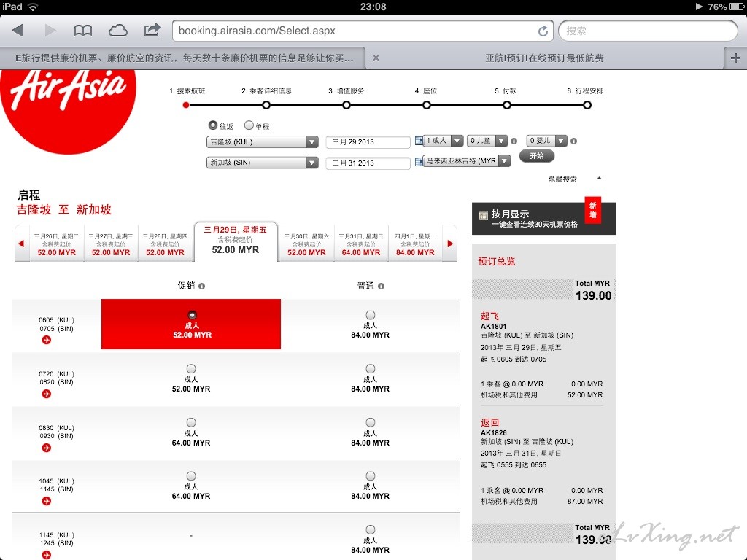Screen dimensions: 747x560
Task: Expand details icon for 1045 flight
Action: 47,501
